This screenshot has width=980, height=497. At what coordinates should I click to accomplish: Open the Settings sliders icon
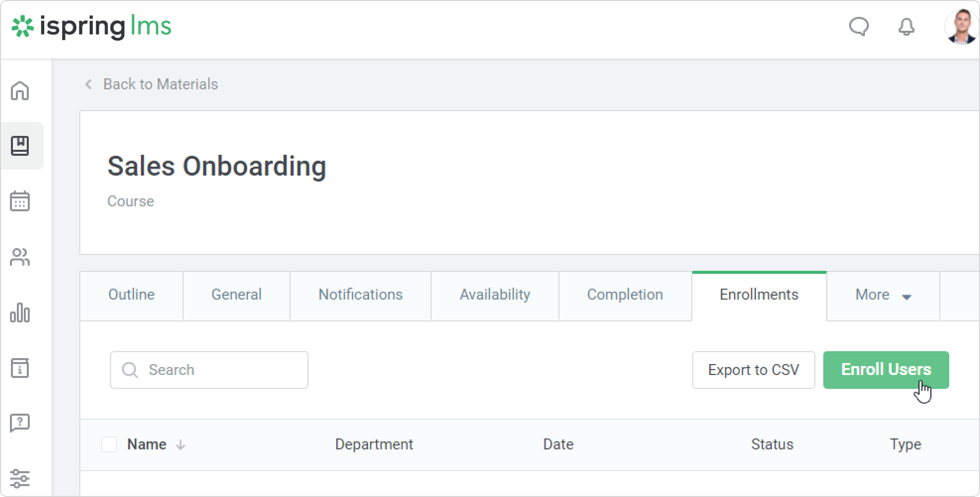coord(20,478)
